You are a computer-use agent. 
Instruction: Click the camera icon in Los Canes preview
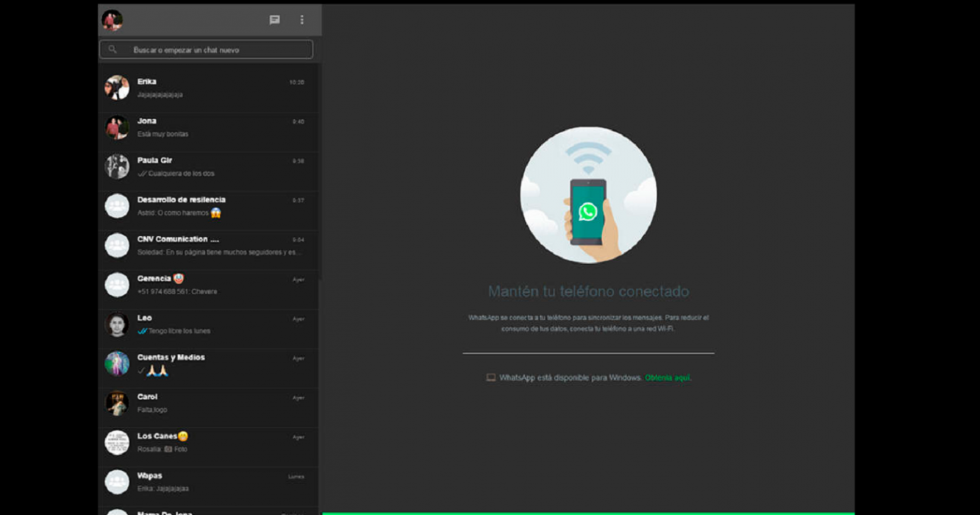pos(168,449)
